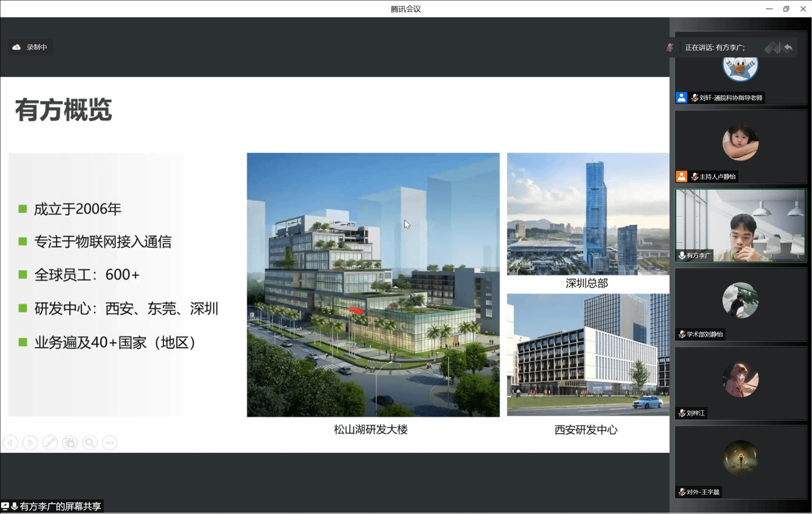Viewport: 812px width, 514px height.
Task: Open the see-all-slides grid button
Action: click(70, 443)
